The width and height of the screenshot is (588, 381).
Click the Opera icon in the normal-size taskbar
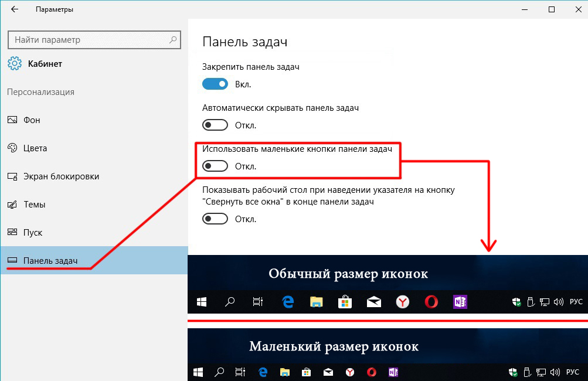(431, 302)
